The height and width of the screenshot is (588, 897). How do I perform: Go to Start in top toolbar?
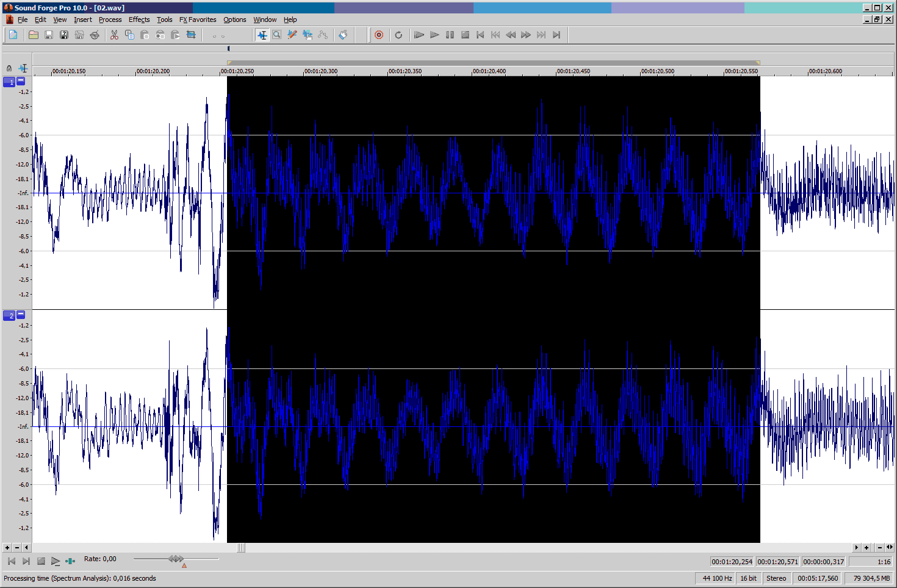tap(480, 35)
